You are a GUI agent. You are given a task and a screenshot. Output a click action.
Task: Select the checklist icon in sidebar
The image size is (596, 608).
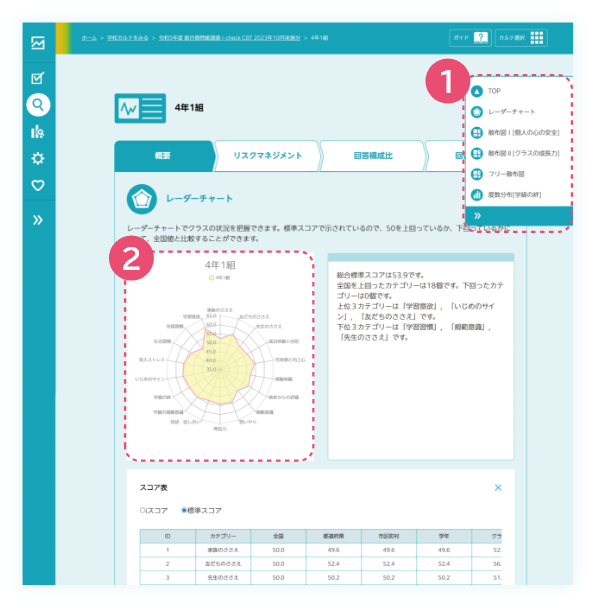(38, 78)
